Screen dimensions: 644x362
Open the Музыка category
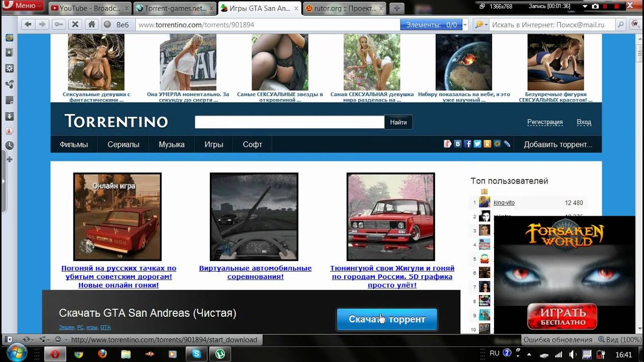pyautogui.click(x=172, y=144)
